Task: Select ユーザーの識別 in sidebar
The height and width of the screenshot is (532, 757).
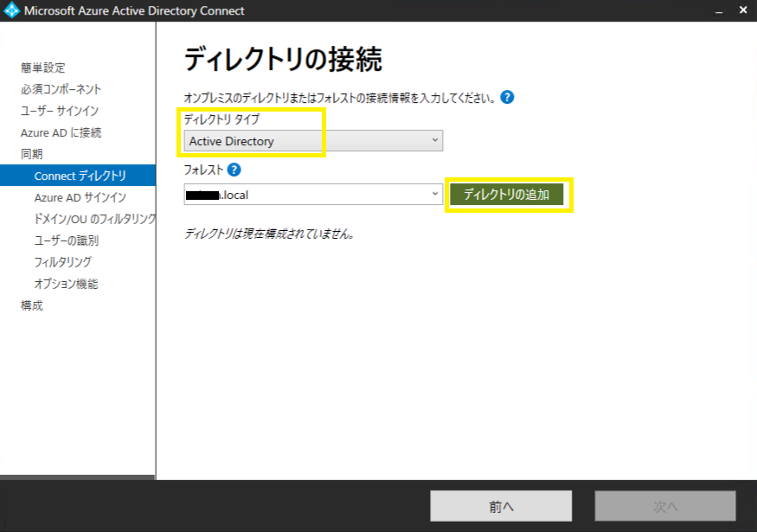Action: (x=66, y=240)
